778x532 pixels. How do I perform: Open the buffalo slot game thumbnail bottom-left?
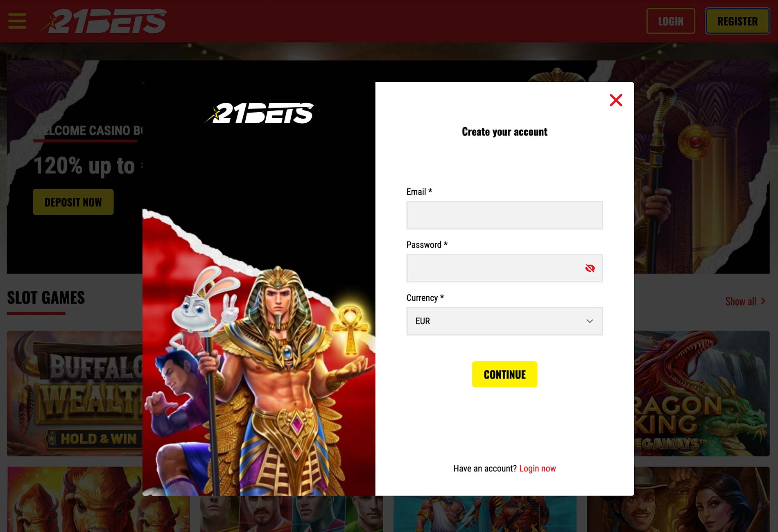75,499
